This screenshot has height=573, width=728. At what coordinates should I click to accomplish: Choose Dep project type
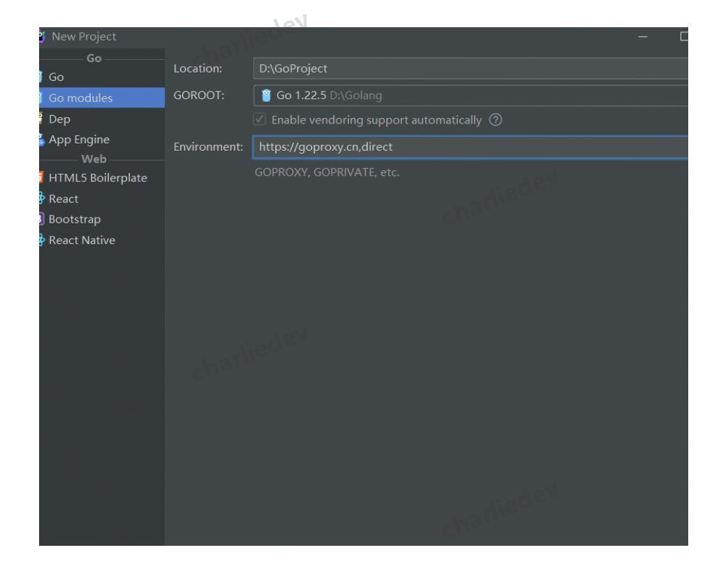[x=102, y=119]
